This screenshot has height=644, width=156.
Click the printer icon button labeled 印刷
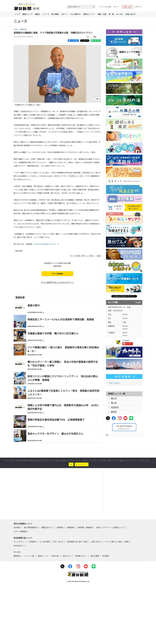[x=93, y=37]
